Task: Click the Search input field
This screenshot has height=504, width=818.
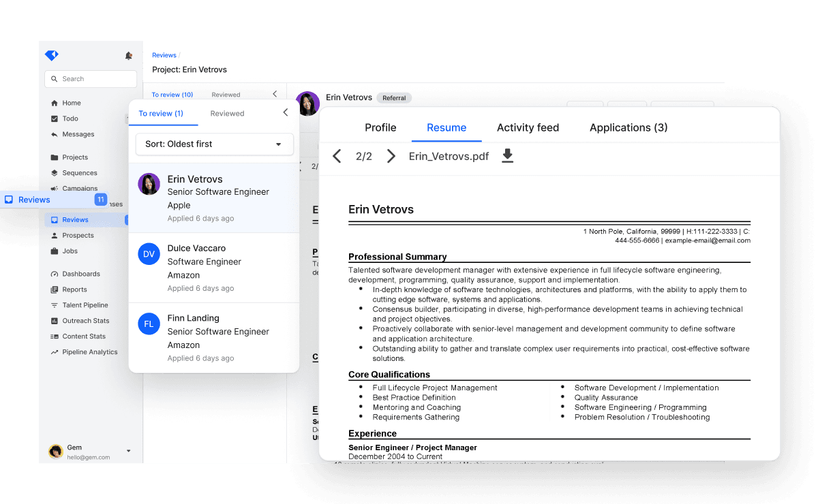Action: pos(90,79)
